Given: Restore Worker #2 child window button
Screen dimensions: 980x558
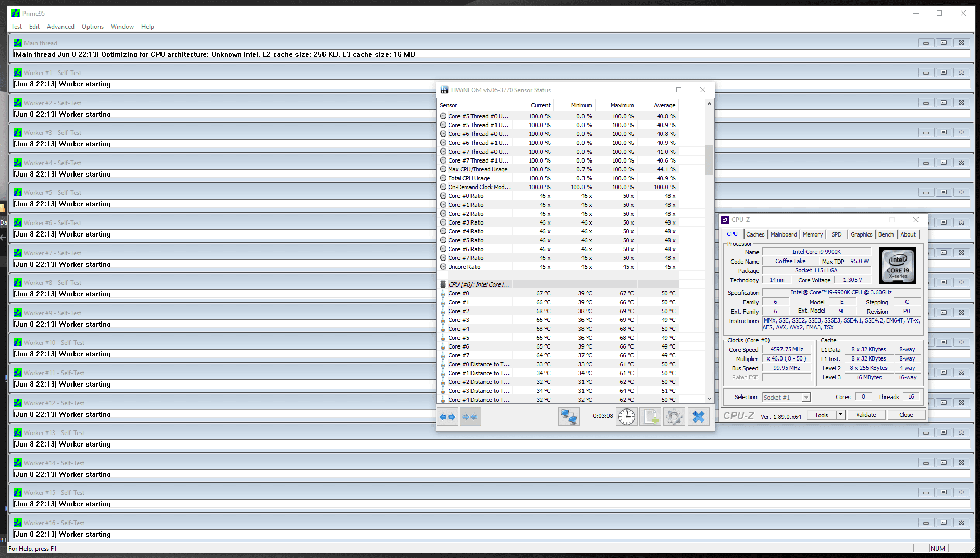Looking at the screenshot, I should click(x=944, y=103).
